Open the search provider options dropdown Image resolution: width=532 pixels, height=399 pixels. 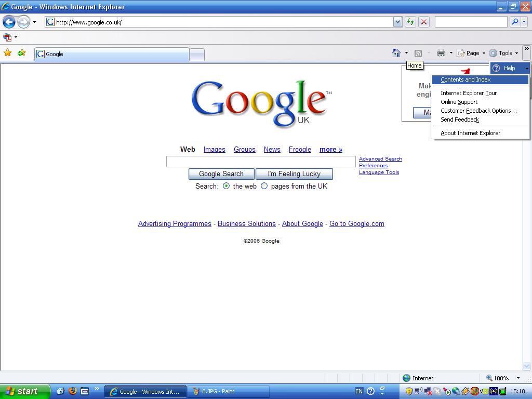coord(524,22)
